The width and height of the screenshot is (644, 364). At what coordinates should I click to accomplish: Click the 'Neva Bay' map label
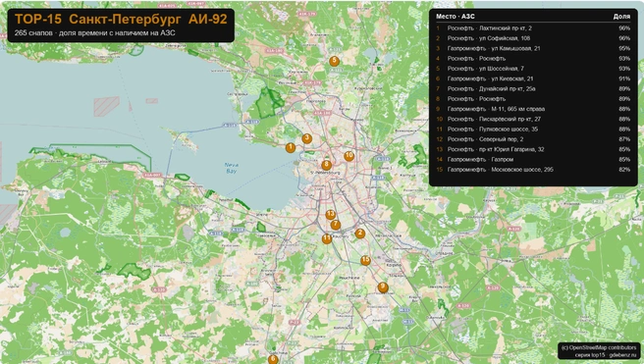(x=232, y=168)
